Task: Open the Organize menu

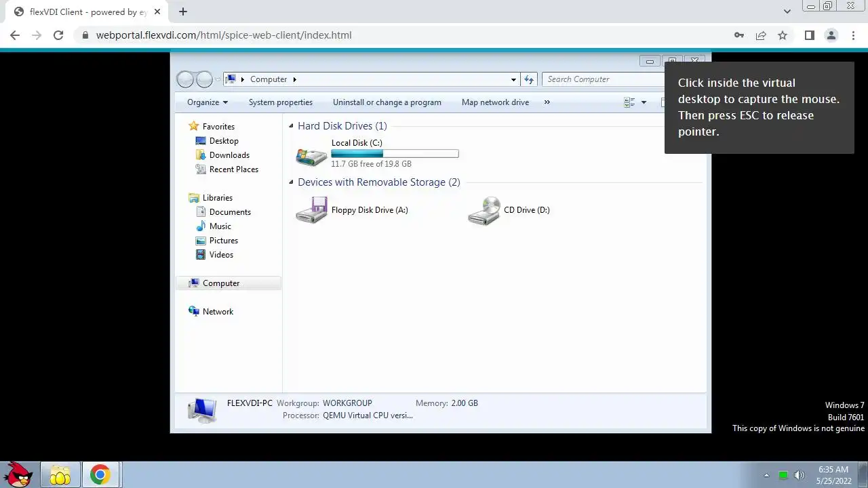Action: [208, 102]
